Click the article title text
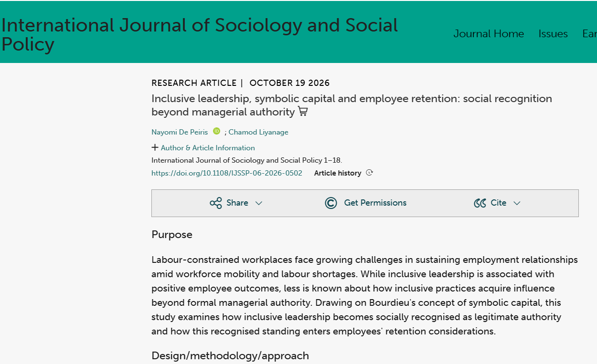Image resolution: width=597 pixels, height=364 pixels. [x=352, y=105]
